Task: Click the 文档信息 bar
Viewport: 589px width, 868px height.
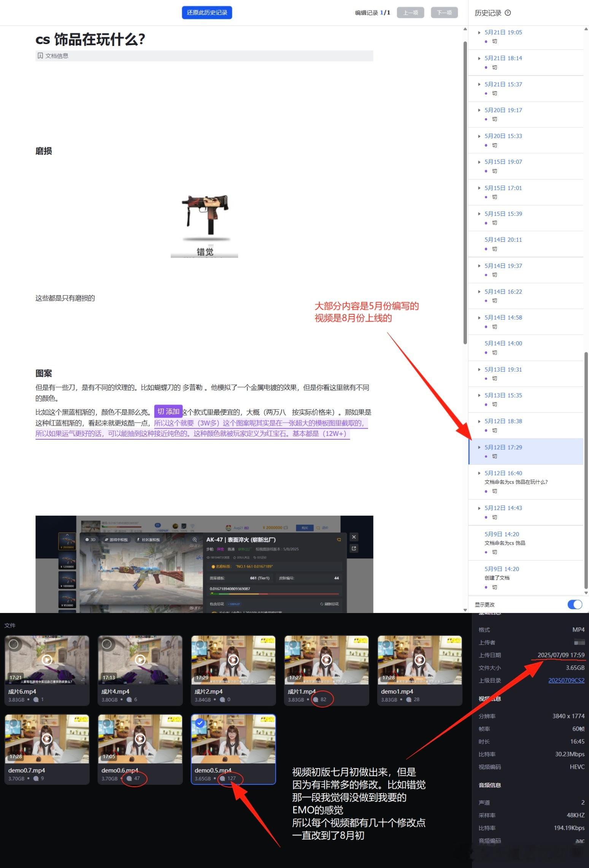Action: tap(204, 55)
